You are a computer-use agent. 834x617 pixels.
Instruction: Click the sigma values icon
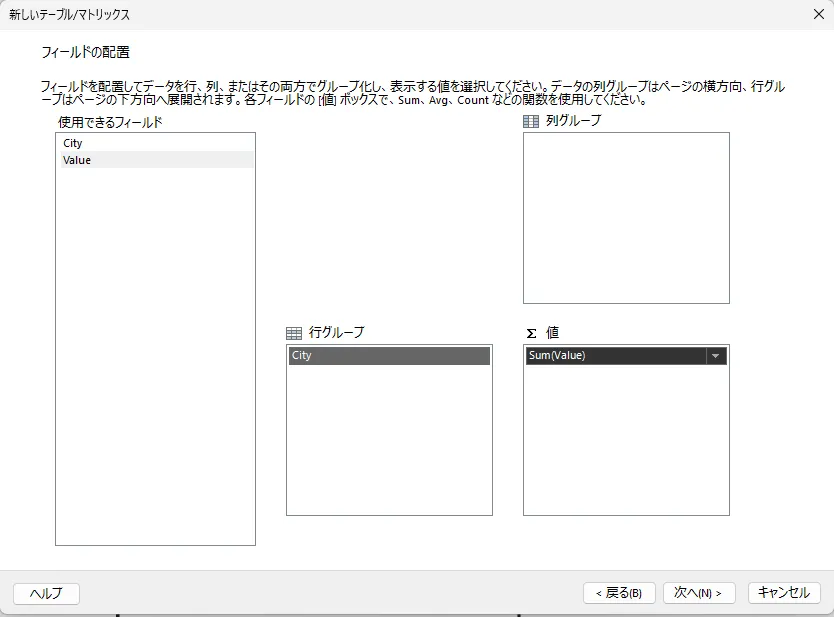coord(531,333)
